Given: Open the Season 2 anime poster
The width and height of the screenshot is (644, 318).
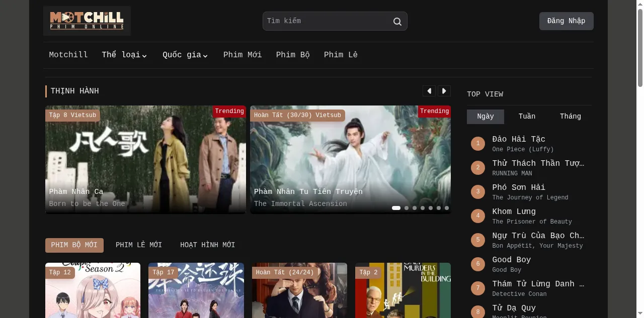Looking at the screenshot, I should tap(93, 290).
